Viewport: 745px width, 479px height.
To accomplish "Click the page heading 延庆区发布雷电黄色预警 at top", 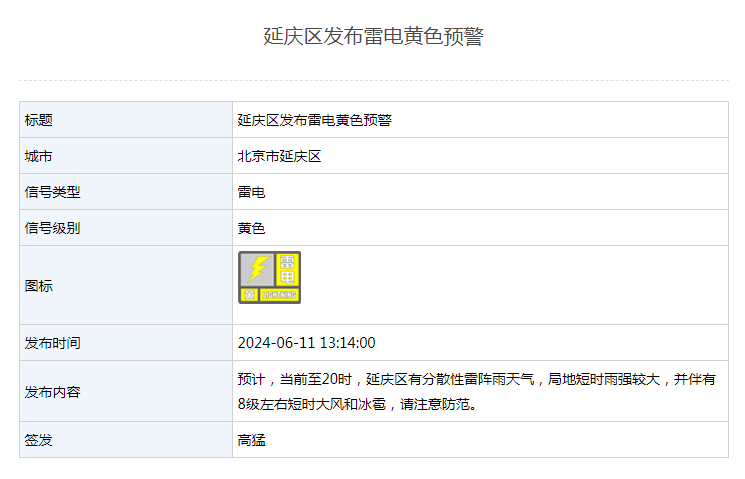I will pyautogui.click(x=373, y=37).
